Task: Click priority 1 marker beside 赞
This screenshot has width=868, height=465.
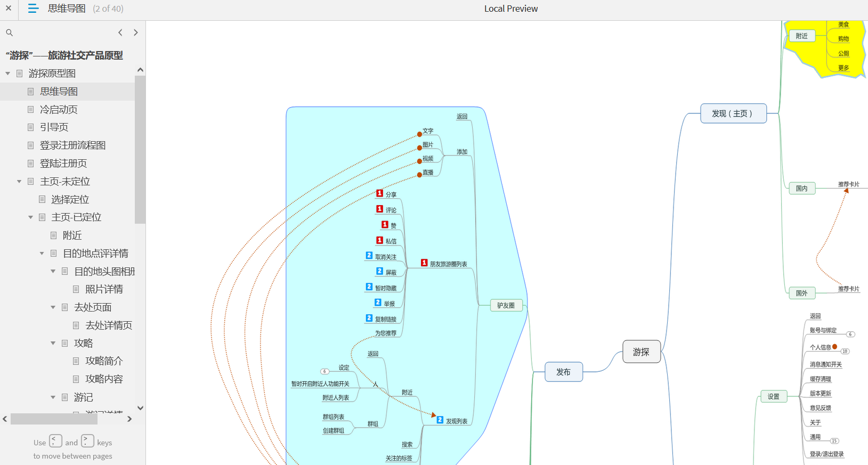Action: (x=385, y=224)
